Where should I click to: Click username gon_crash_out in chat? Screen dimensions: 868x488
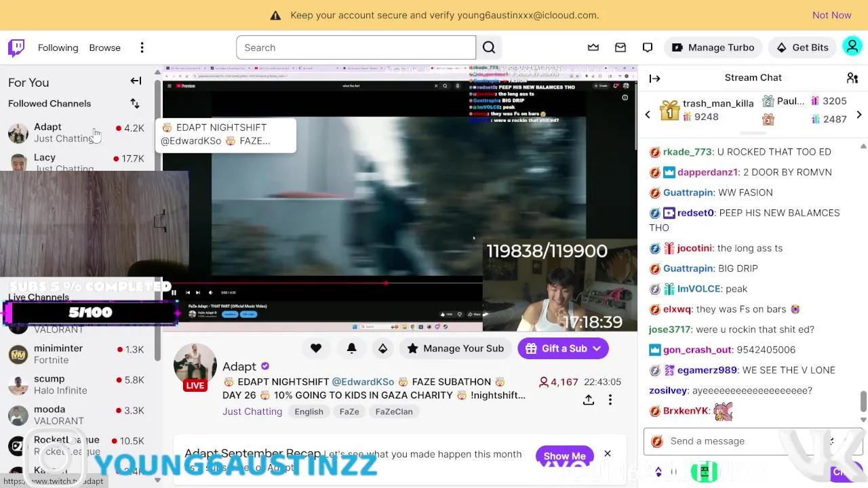(697, 350)
